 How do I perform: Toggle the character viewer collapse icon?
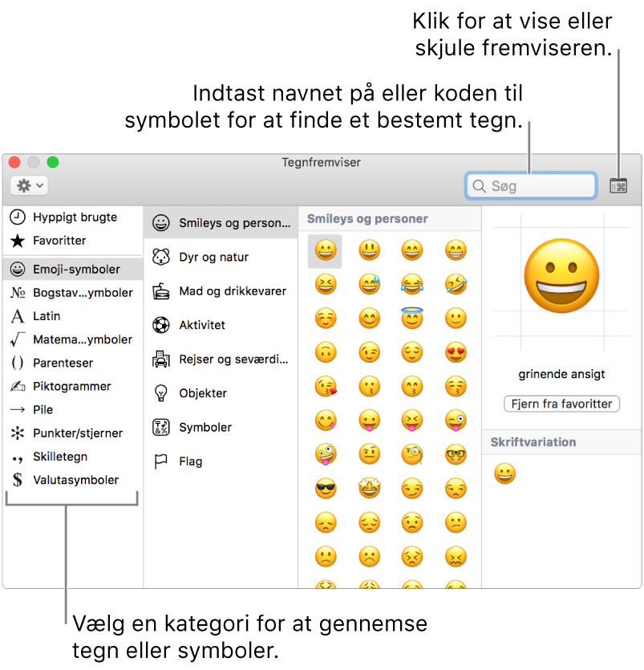tap(618, 186)
